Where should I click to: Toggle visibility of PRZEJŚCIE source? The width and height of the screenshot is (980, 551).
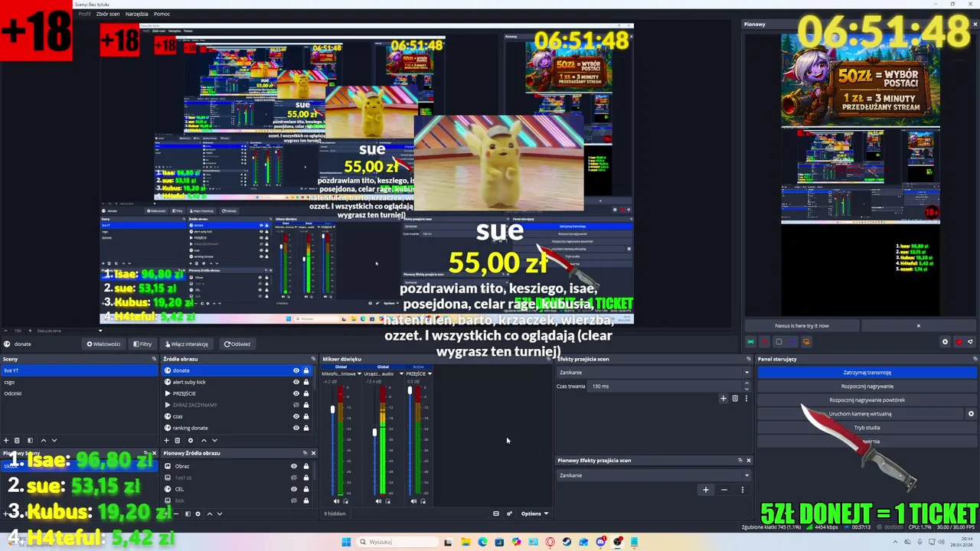pyautogui.click(x=296, y=393)
